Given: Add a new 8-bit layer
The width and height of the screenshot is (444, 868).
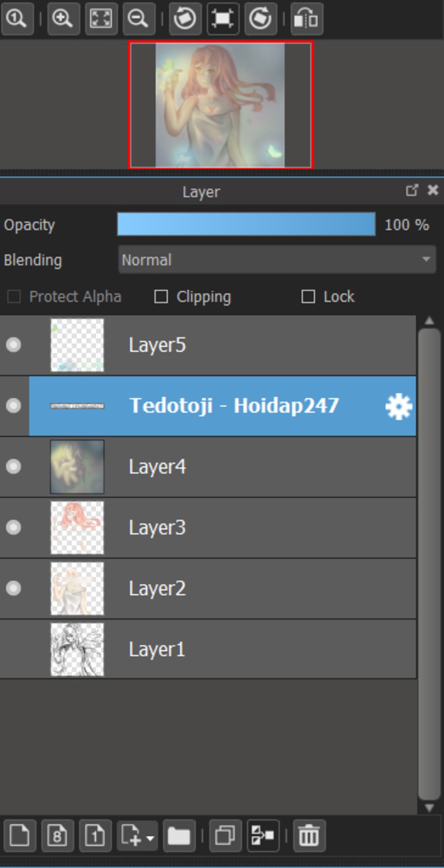Looking at the screenshot, I should [x=58, y=835].
